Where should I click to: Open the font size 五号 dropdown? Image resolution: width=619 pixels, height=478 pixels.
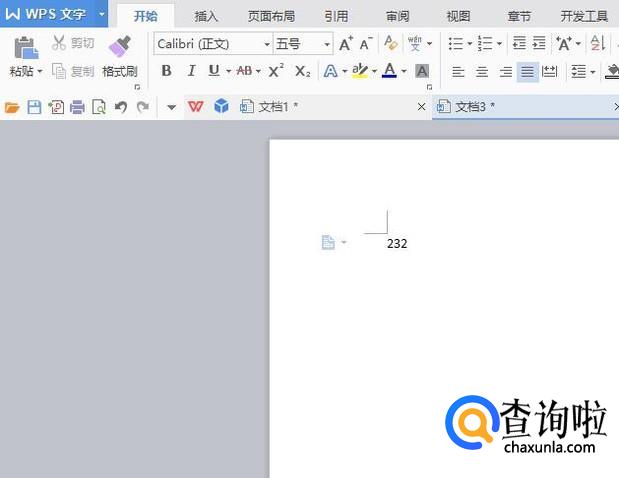click(x=326, y=44)
